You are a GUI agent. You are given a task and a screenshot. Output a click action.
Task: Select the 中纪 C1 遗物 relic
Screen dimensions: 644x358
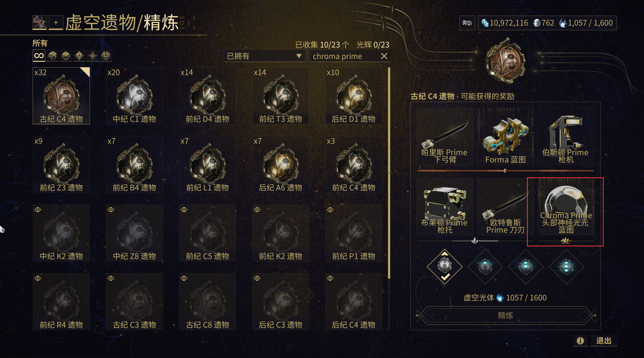[x=134, y=96]
